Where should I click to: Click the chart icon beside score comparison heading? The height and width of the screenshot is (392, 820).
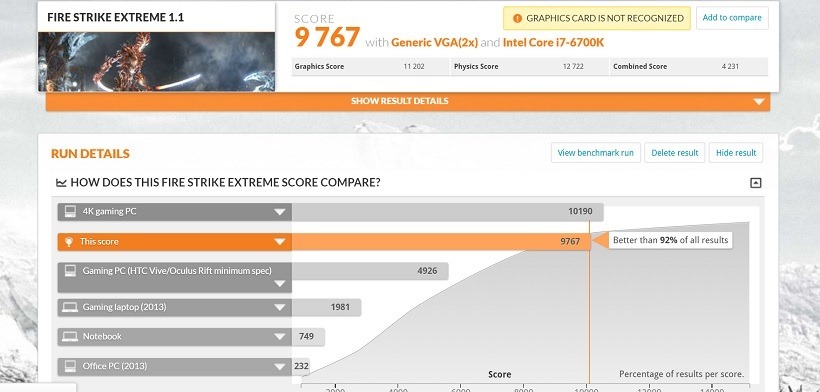click(x=61, y=183)
